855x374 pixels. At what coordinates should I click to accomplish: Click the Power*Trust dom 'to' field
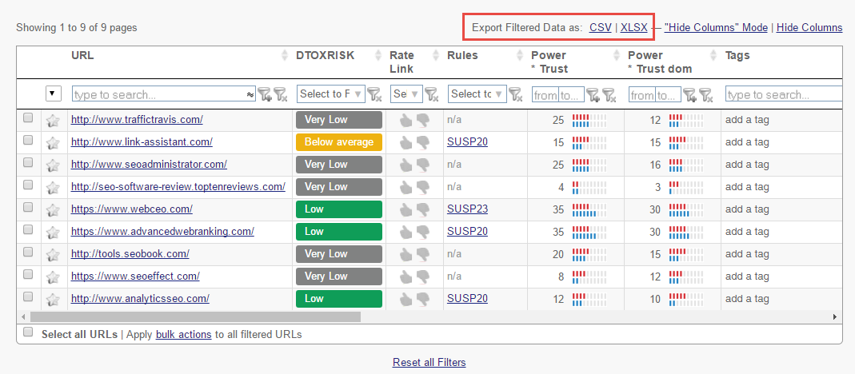pos(668,95)
